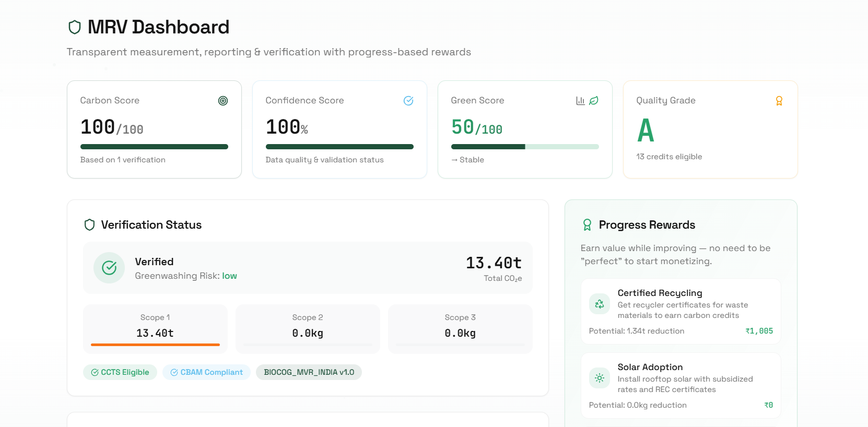
Task: Open the Solar Adoption reward card
Action: pos(681,386)
